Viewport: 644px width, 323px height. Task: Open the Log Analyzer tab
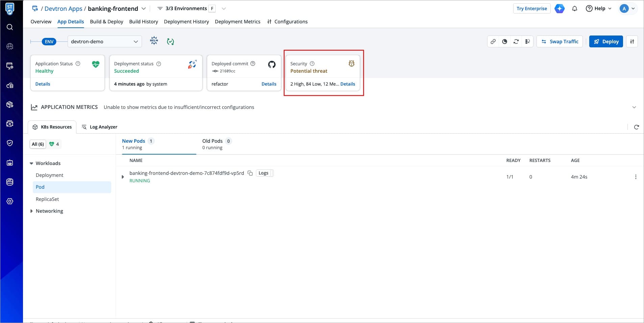(x=100, y=127)
